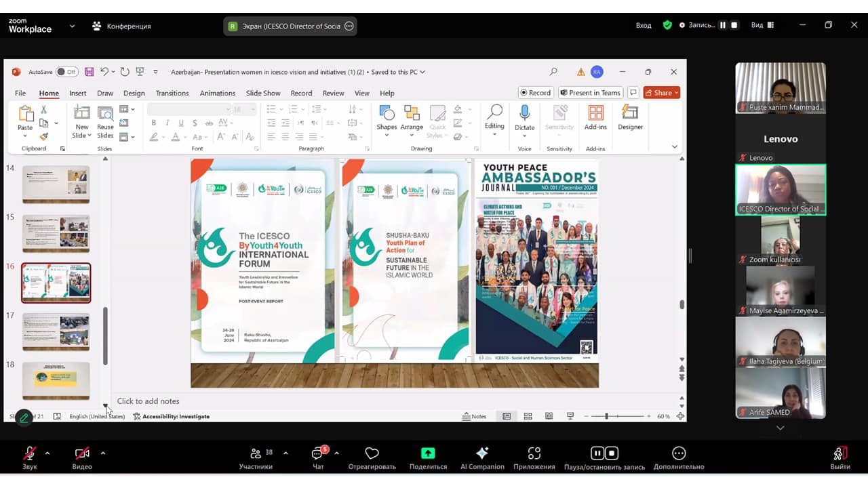Click English (United States) language indicator

tap(97, 416)
